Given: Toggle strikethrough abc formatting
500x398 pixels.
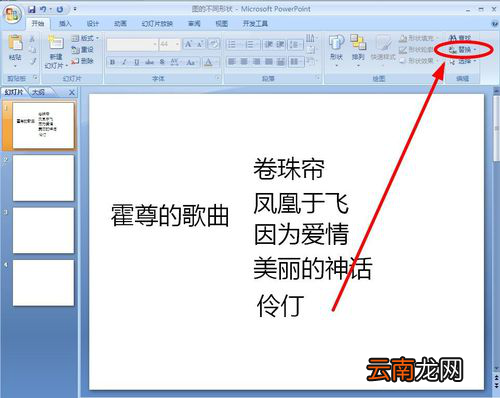Looking at the screenshot, I should [x=149, y=62].
